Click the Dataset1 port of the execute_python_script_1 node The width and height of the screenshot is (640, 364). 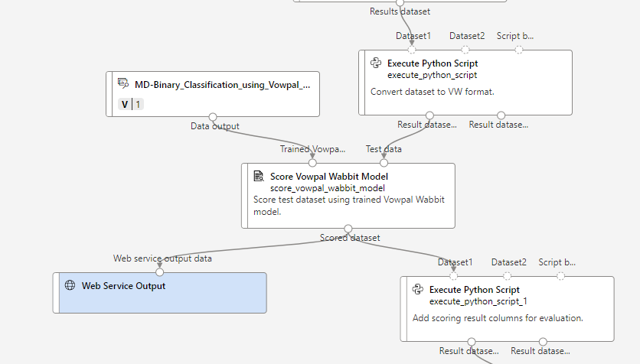453,276
